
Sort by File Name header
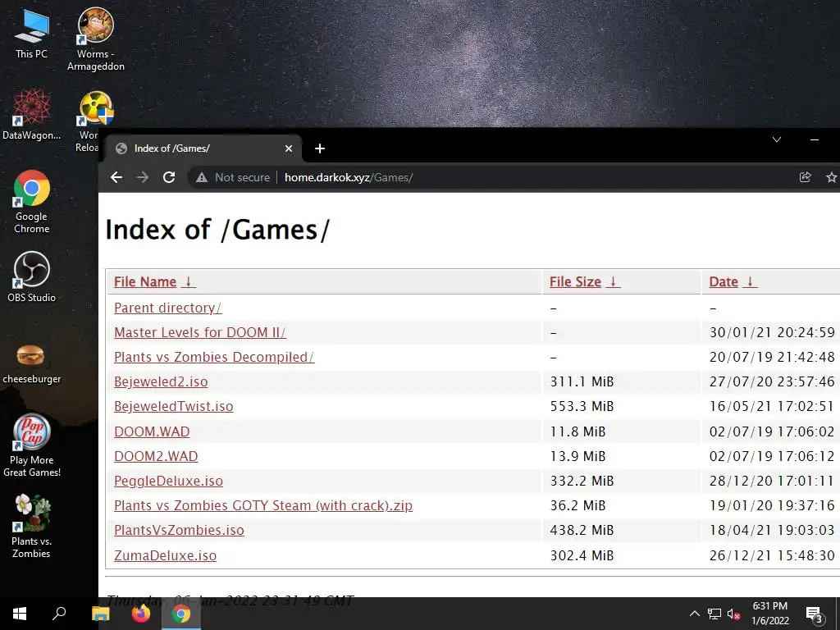coord(145,282)
